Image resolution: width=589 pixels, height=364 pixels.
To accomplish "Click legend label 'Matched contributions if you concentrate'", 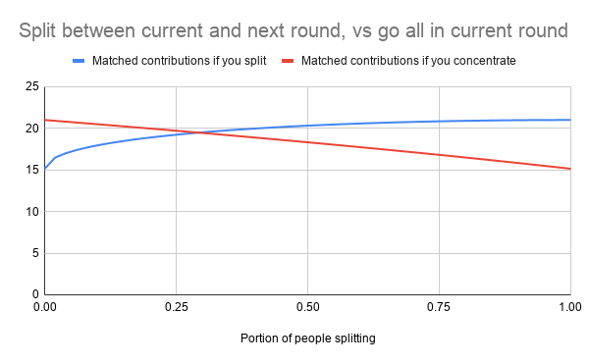I will [408, 61].
